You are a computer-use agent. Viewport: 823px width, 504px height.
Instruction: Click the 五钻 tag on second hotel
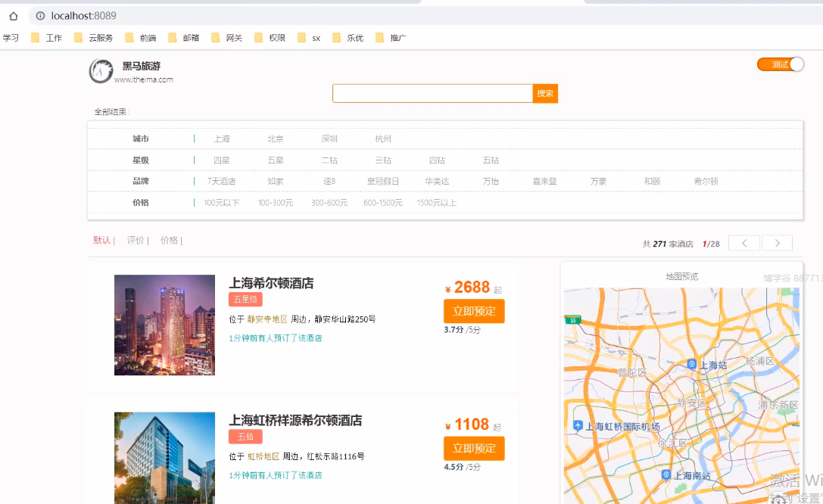point(245,437)
